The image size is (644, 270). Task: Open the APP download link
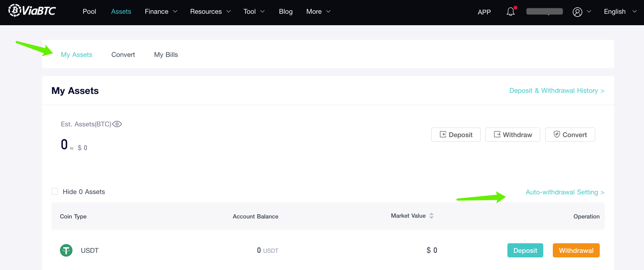coord(484,12)
